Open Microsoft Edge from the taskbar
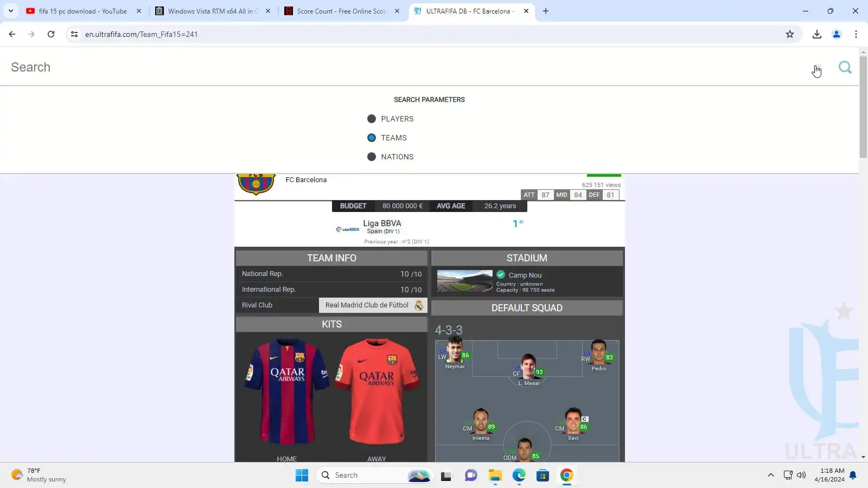Screen dimensions: 868x488 (519, 476)
